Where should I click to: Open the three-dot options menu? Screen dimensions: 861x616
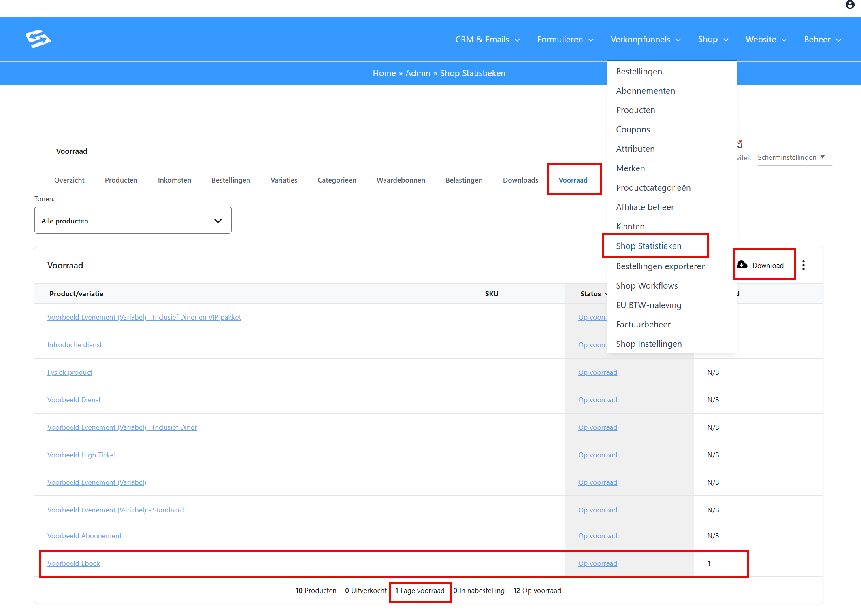tap(803, 265)
